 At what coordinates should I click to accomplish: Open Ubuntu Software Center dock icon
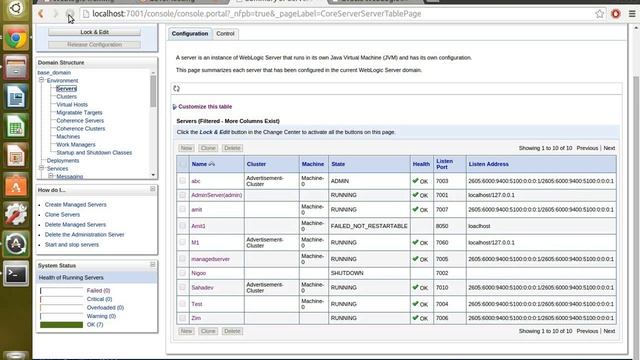click(x=16, y=185)
